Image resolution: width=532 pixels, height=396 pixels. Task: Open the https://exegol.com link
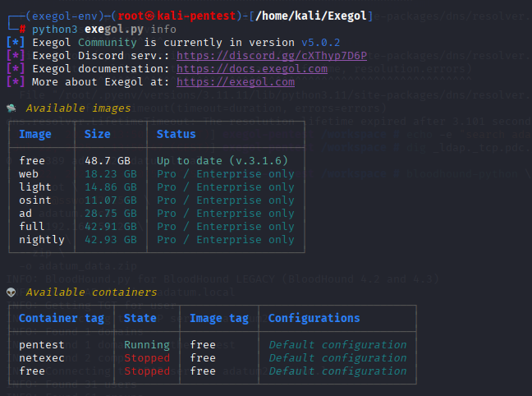(x=236, y=82)
